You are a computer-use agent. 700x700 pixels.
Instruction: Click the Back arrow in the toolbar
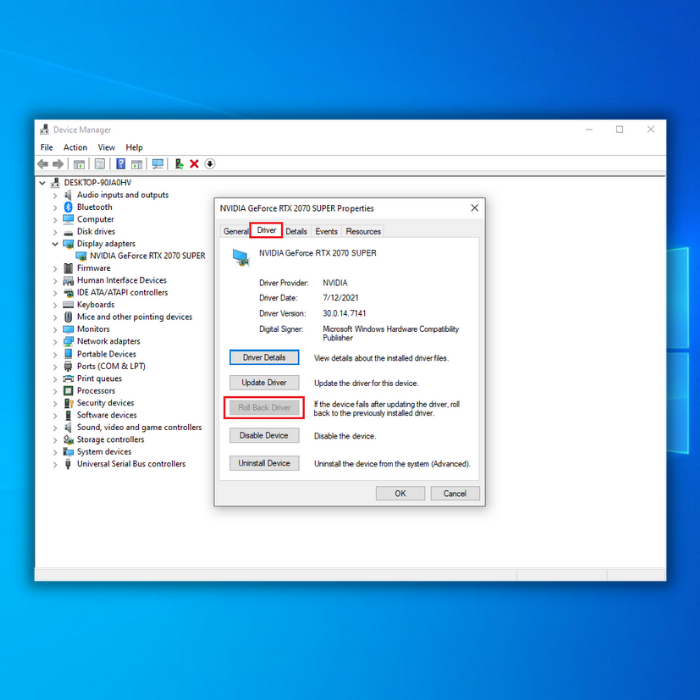coord(43,164)
